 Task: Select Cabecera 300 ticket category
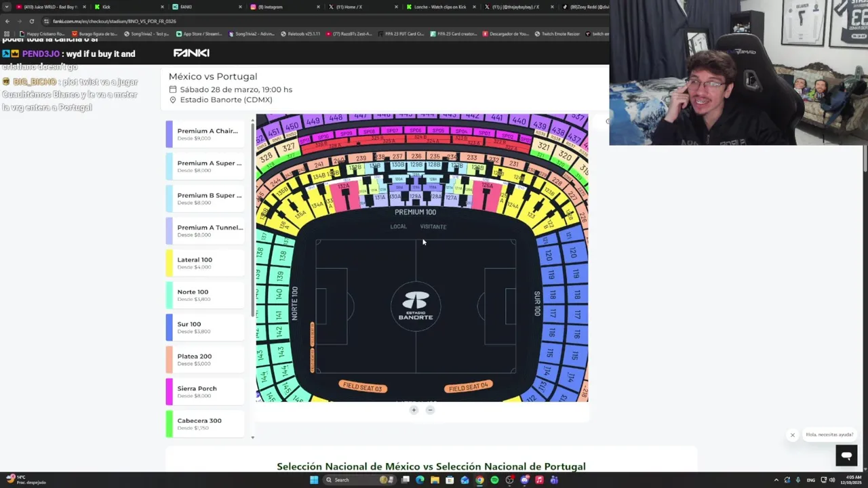point(205,424)
